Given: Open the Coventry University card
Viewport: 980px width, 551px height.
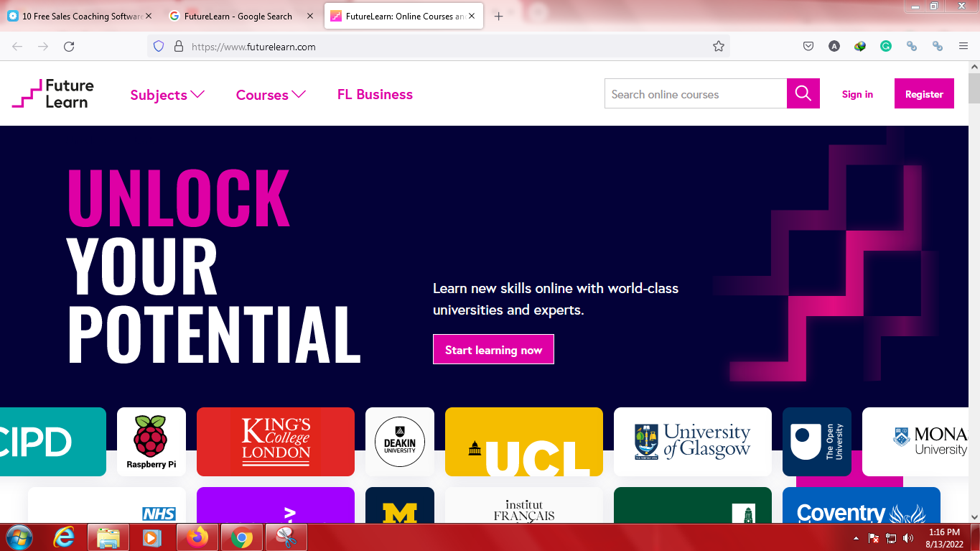Looking at the screenshot, I should [x=862, y=505].
